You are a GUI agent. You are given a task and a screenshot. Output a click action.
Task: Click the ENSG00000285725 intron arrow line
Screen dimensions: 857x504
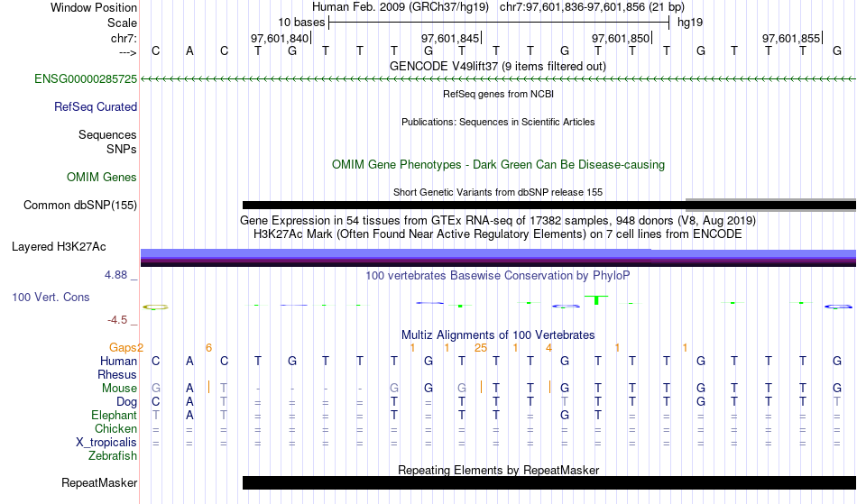pos(498,79)
